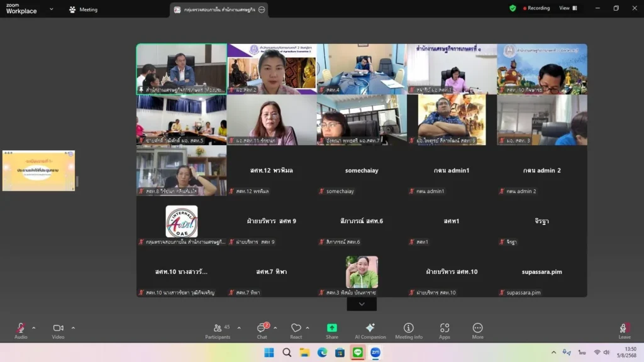Open the Zoom Workplace dropdown arrow

(x=52, y=9)
